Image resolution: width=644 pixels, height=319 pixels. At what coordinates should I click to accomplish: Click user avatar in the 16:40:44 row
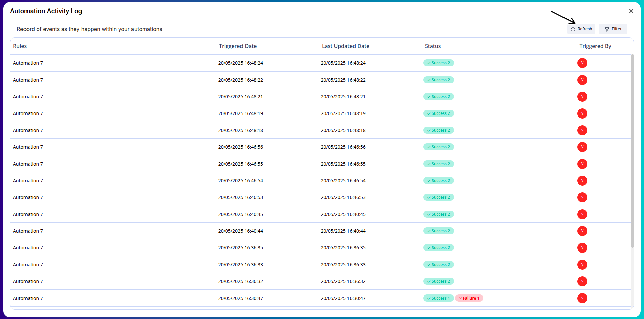pyautogui.click(x=582, y=231)
